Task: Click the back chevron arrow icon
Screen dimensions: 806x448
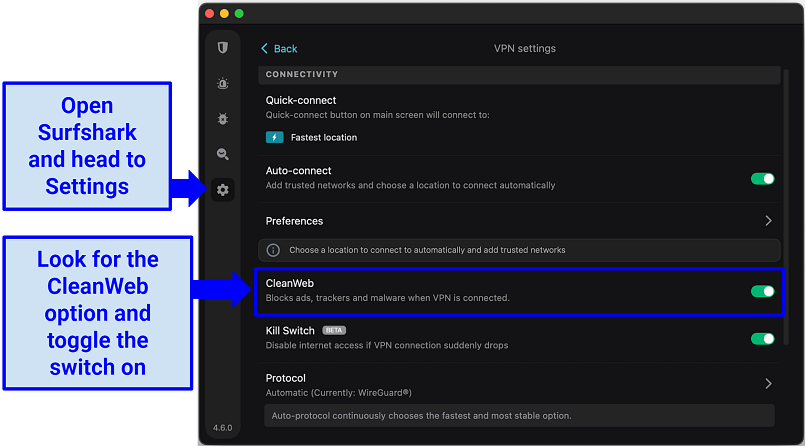Action: (x=264, y=48)
